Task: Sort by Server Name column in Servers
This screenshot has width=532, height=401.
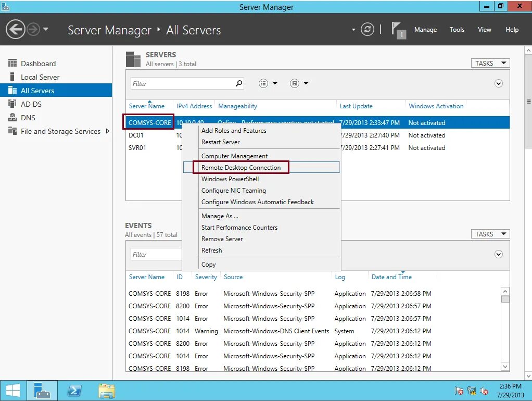Action: pyautogui.click(x=147, y=106)
